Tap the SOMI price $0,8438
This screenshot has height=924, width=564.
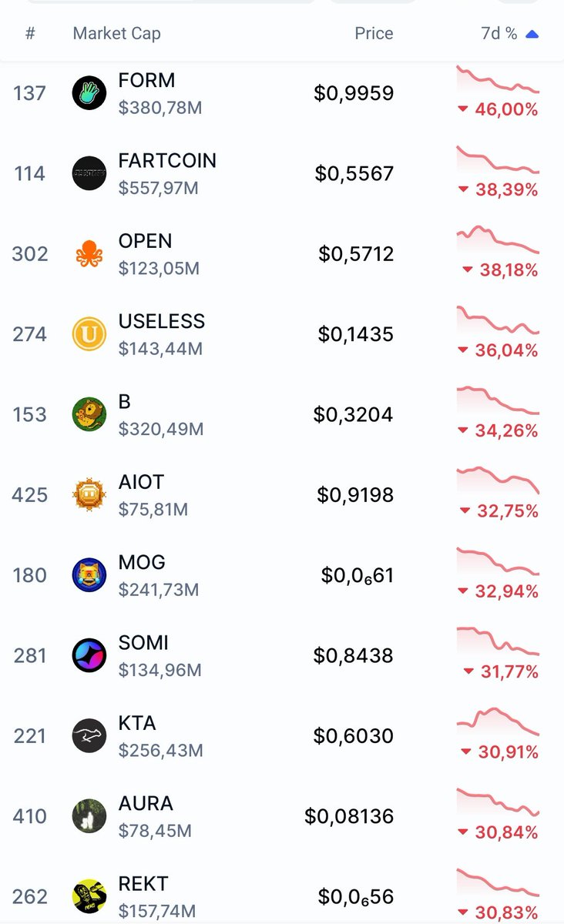pos(353,655)
